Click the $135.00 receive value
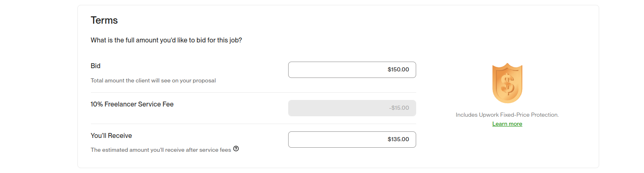The height and width of the screenshot is (173, 644). point(398,140)
